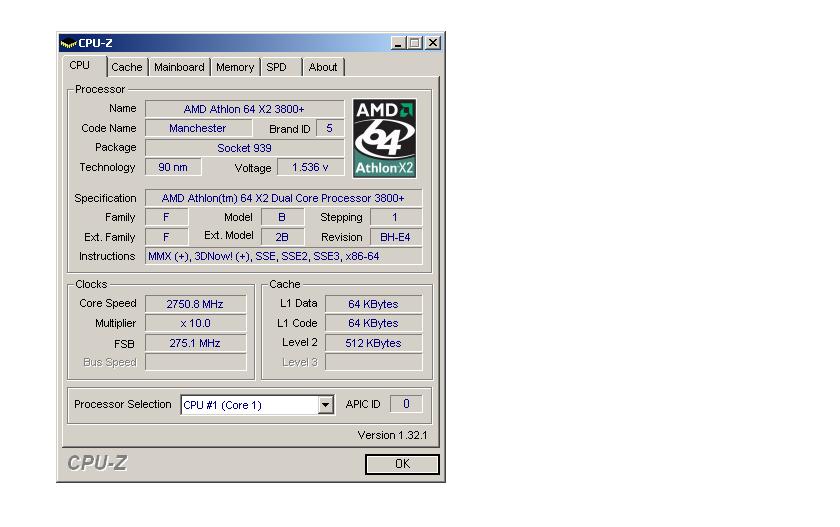Go to the SPD tab
Screen dimensions: 840x527
[276, 67]
